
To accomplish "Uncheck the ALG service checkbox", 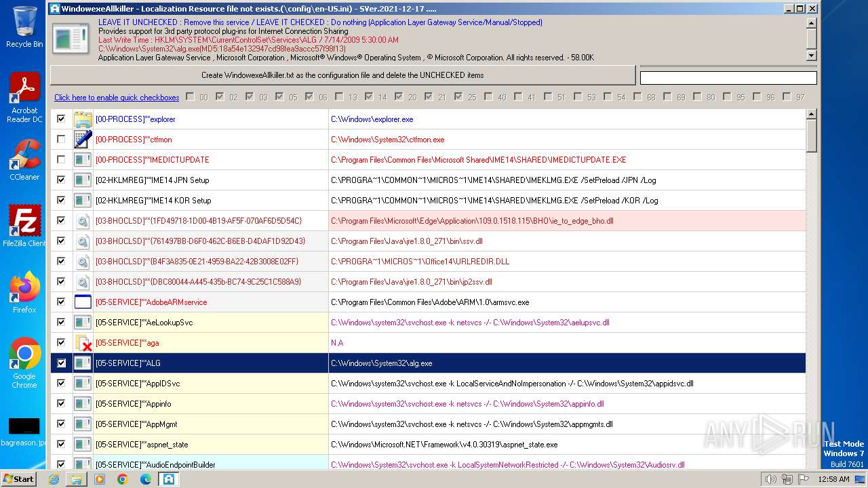I will point(61,363).
